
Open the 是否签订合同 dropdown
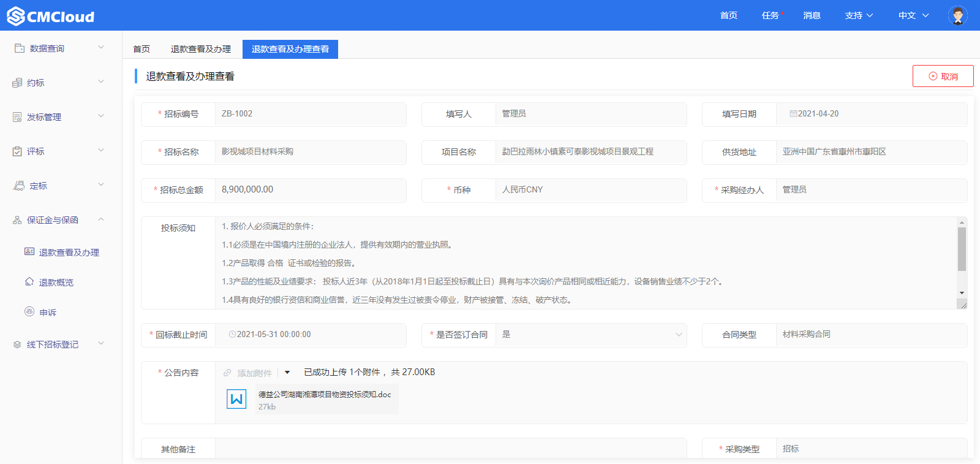[590, 335]
